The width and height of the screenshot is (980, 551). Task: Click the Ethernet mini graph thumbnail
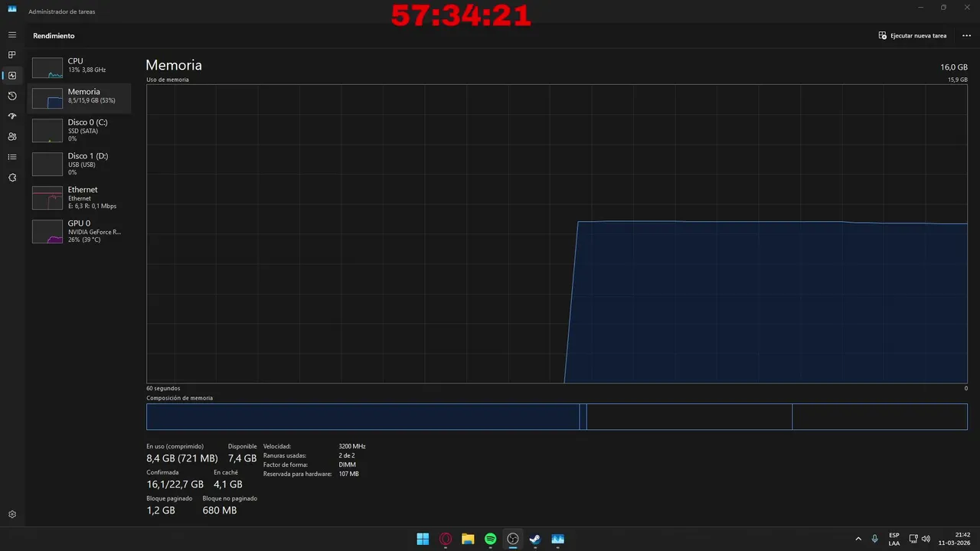click(x=47, y=198)
